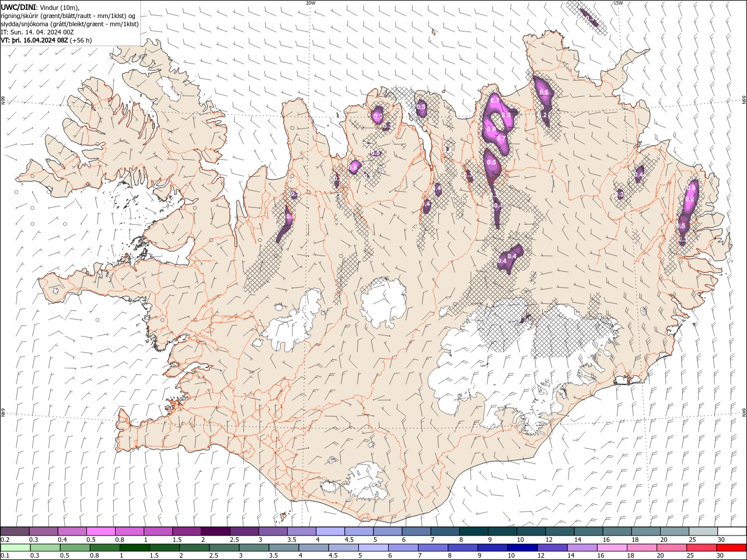
Task: Click rain legend swatch between 25 and 30
Action: [x=701, y=548]
